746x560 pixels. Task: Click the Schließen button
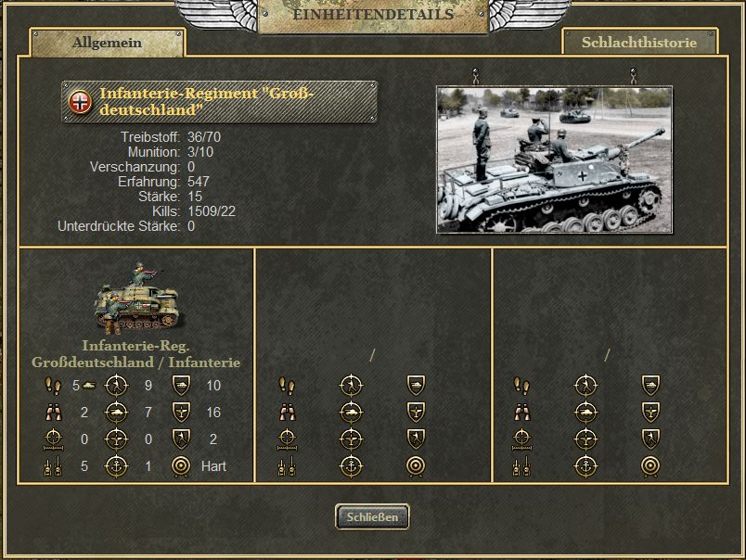tap(372, 516)
